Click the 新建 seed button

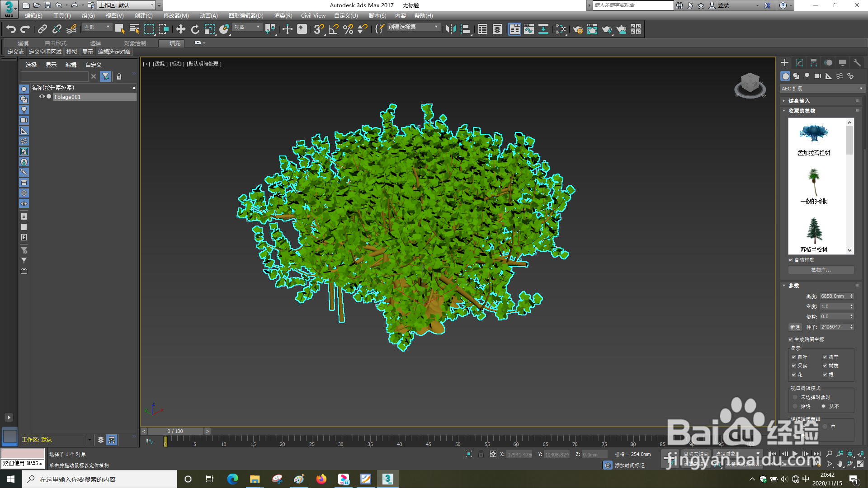pyautogui.click(x=795, y=327)
